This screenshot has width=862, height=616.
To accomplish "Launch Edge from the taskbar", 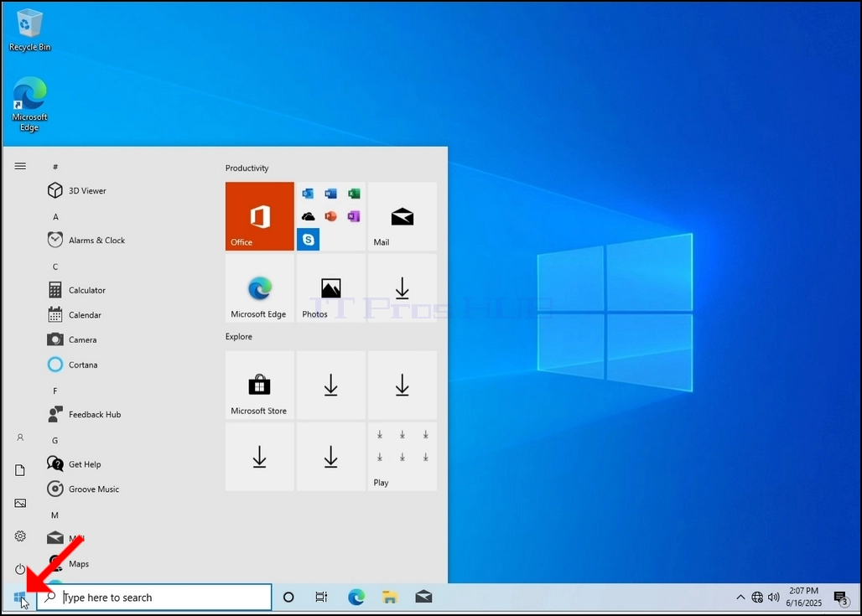I will coord(356,598).
